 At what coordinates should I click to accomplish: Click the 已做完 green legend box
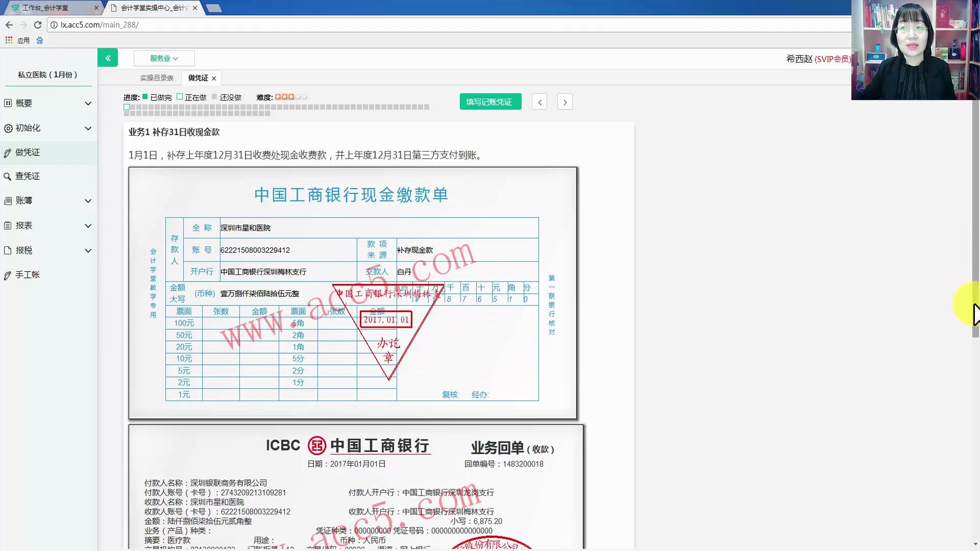click(145, 96)
